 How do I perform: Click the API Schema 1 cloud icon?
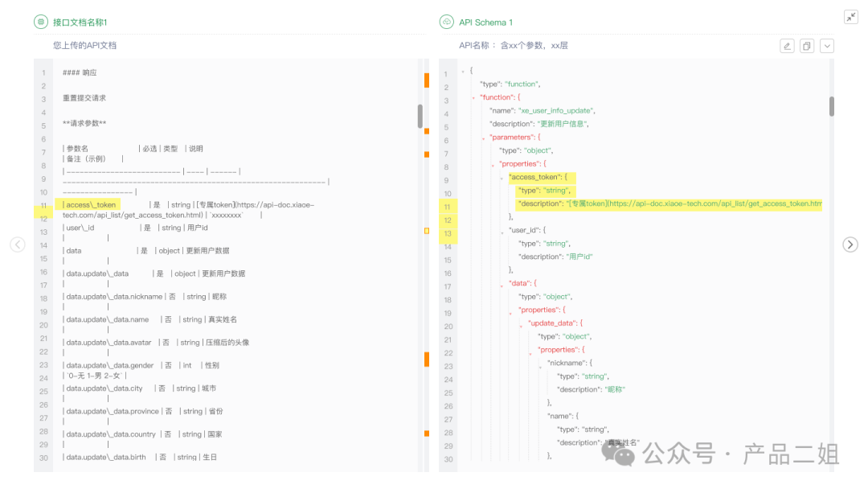pyautogui.click(x=446, y=23)
